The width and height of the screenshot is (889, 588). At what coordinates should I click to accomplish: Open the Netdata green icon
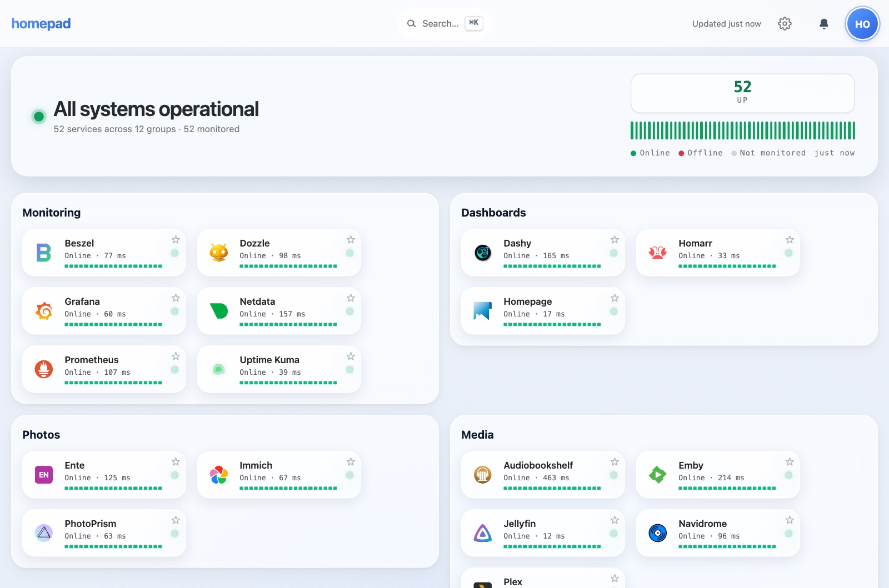[219, 311]
